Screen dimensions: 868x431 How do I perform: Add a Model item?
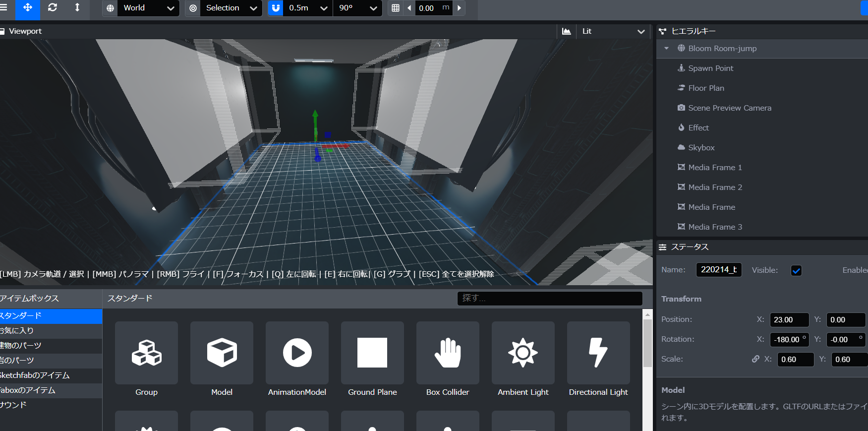point(222,353)
